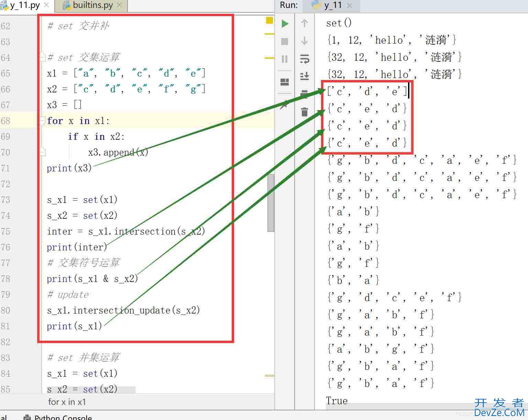528x420 pixels.
Task: Click the comment '# set 交并补'
Action: [x=78, y=26]
